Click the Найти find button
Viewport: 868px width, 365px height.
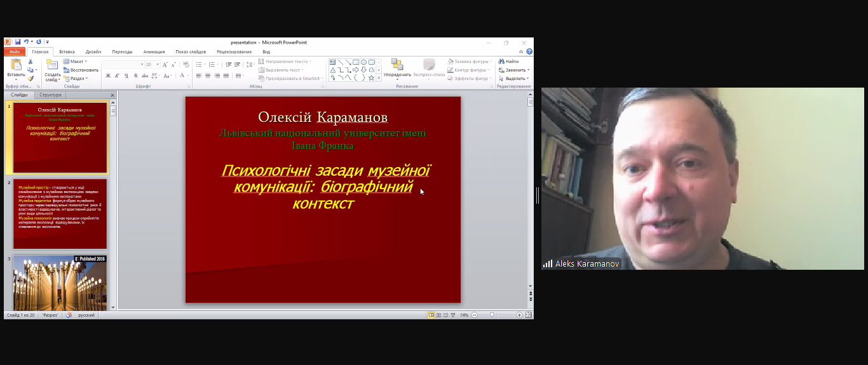(x=509, y=62)
